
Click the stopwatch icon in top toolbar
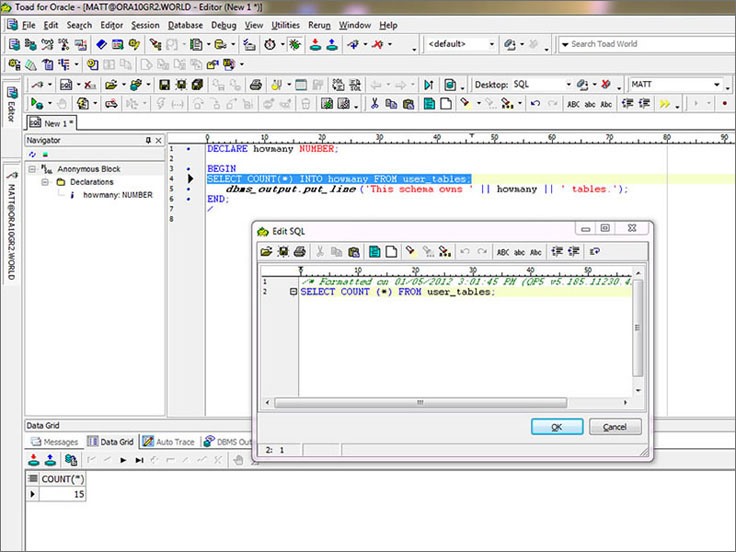coord(269,45)
